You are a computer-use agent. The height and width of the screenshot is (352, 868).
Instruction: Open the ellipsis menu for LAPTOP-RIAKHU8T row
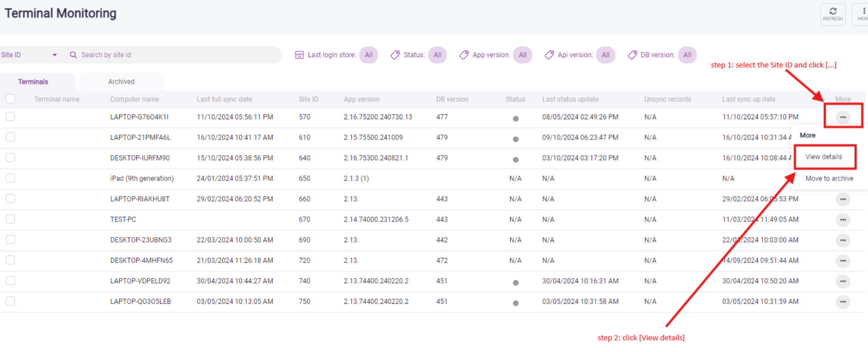(x=843, y=199)
